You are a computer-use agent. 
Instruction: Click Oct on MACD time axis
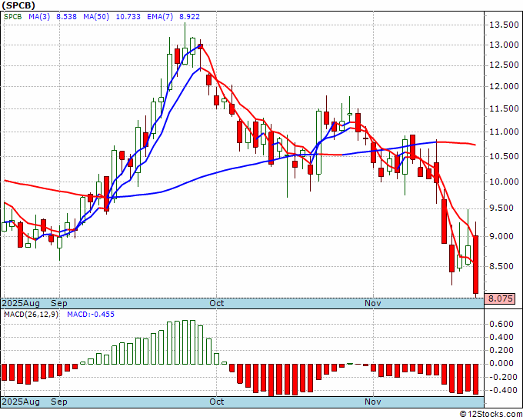click(216, 402)
